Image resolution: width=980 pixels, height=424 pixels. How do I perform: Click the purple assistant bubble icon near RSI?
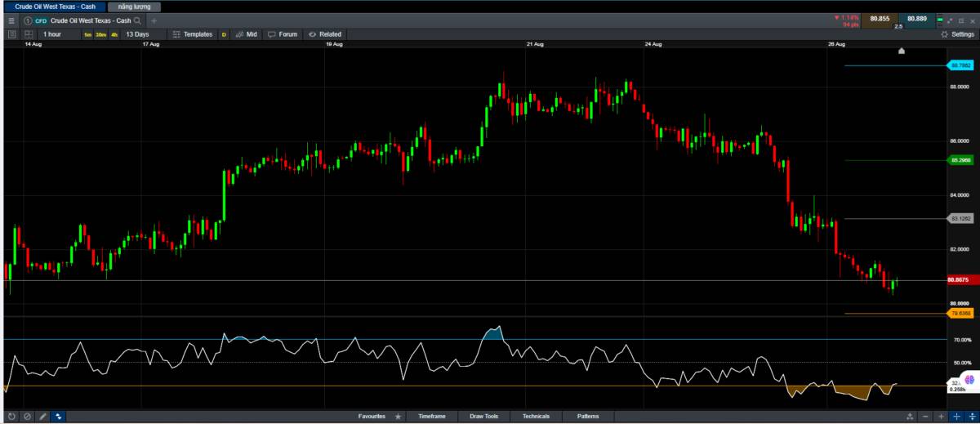click(x=969, y=380)
